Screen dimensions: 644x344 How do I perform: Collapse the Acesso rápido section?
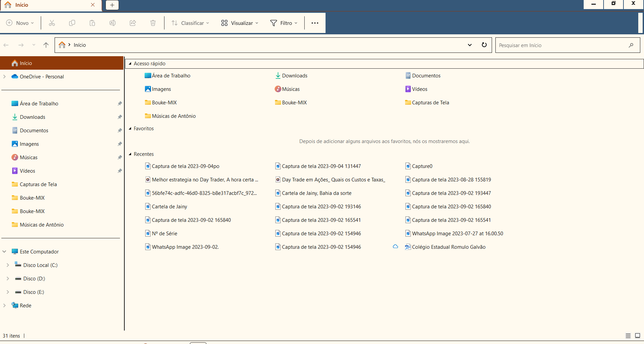(x=130, y=64)
